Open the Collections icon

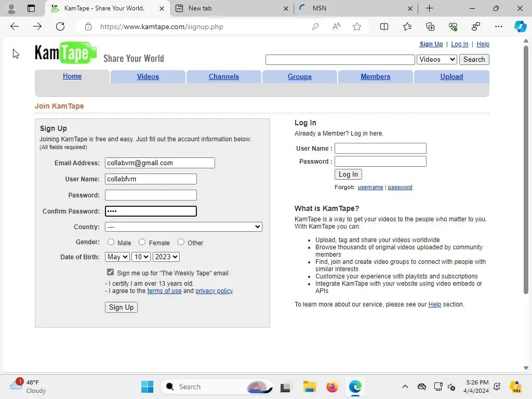point(430,26)
